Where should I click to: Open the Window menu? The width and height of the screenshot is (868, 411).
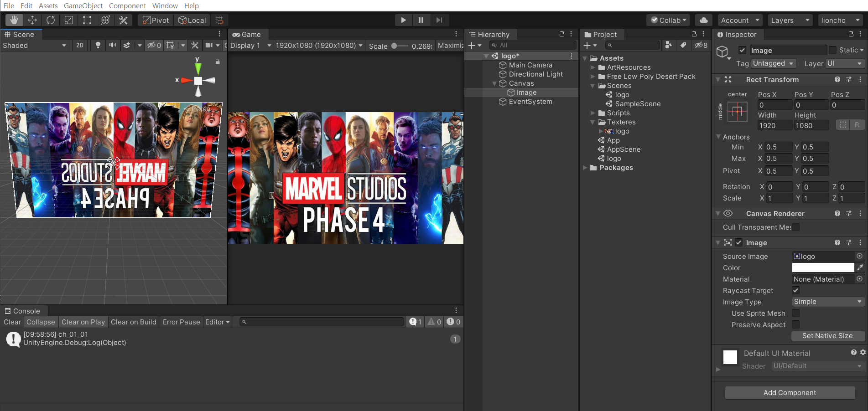[165, 5]
